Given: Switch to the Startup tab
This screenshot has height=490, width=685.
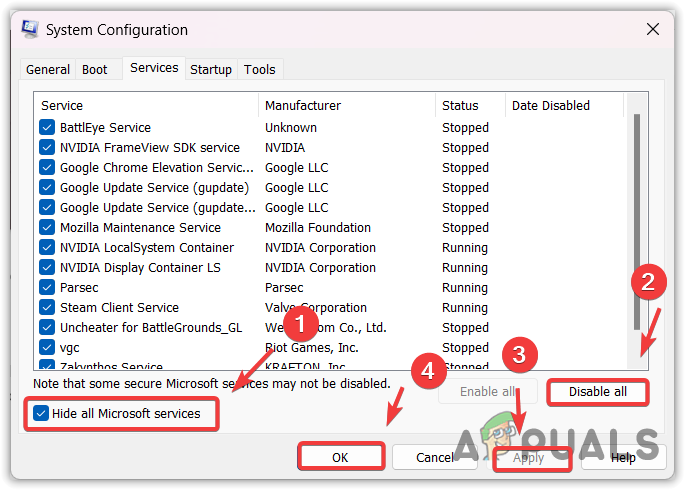Looking at the screenshot, I should (211, 70).
